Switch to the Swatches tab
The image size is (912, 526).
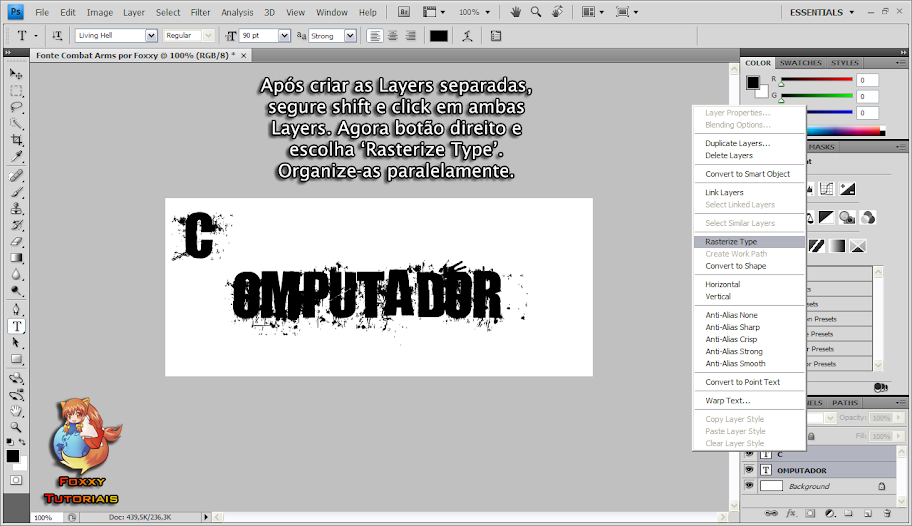(801, 63)
